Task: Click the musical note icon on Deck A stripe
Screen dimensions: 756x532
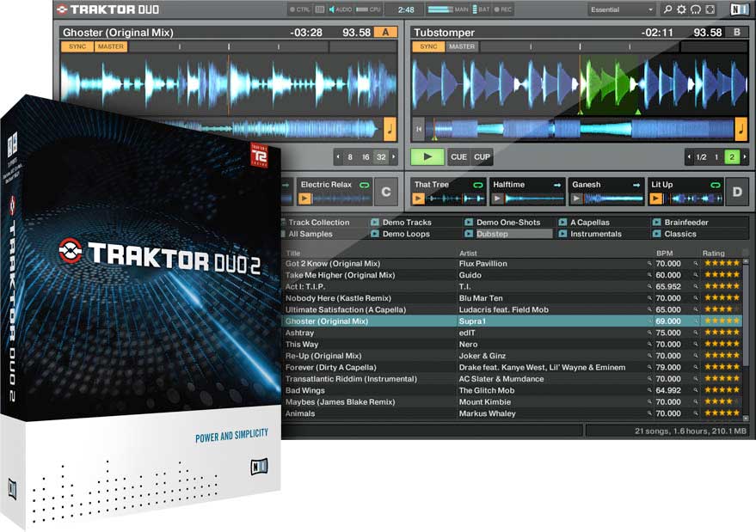Action: click(x=390, y=129)
